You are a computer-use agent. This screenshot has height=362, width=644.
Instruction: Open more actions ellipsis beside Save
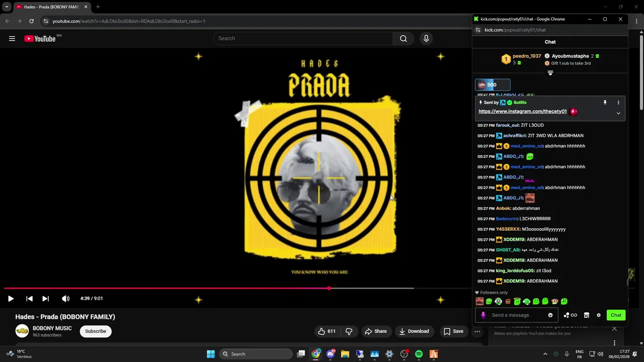point(477,331)
